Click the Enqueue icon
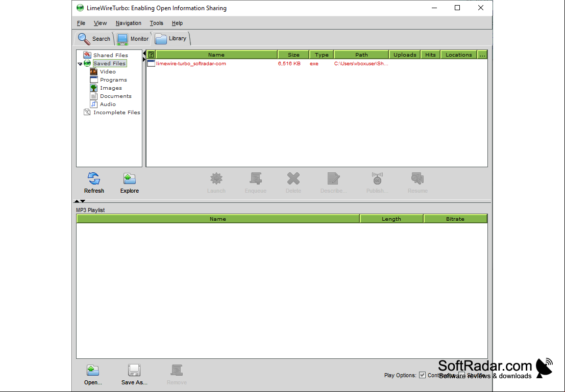The width and height of the screenshot is (565, 392). tap(256, 178)
